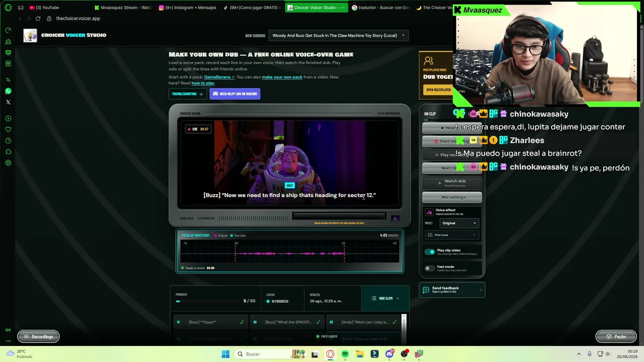Switch to the Como jugar GRATIS tab
Screen dimensions: 644x362
coord(253,8)
